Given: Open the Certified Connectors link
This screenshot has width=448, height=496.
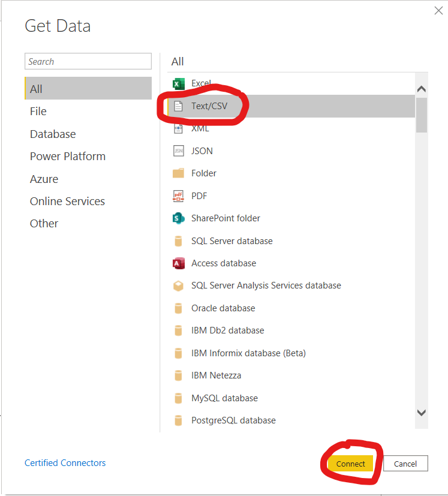Looking at the screenshot, I should click(65, 463).
